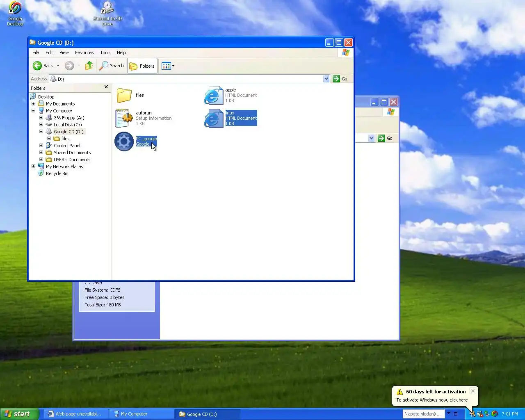Viewport: 525px width, 420px height.
Task: Open the Shortcut to CD Drive desktop icon
Action: (107, 8)
